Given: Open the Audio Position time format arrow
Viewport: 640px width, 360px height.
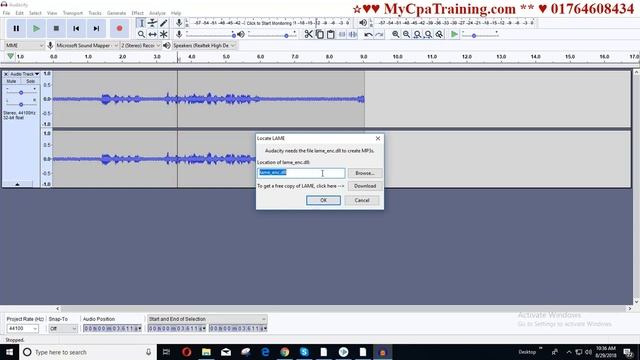Looking at the screenshot, I should (x=140, y=328).
